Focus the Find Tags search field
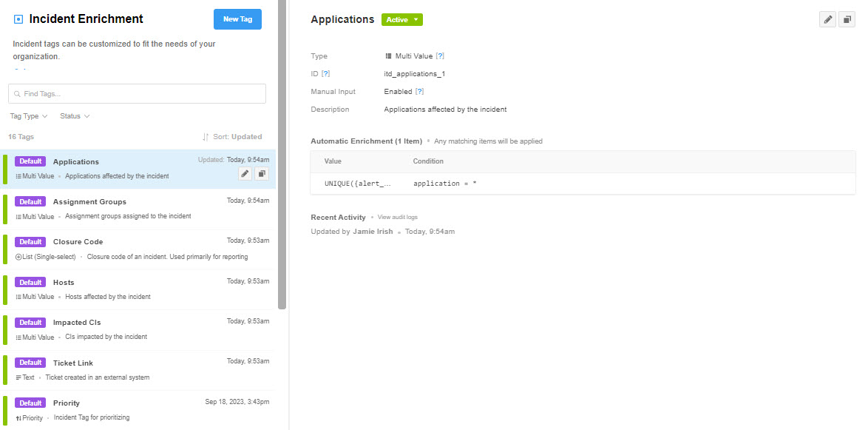Screen dimensions: 868x430 click(137, 94)
